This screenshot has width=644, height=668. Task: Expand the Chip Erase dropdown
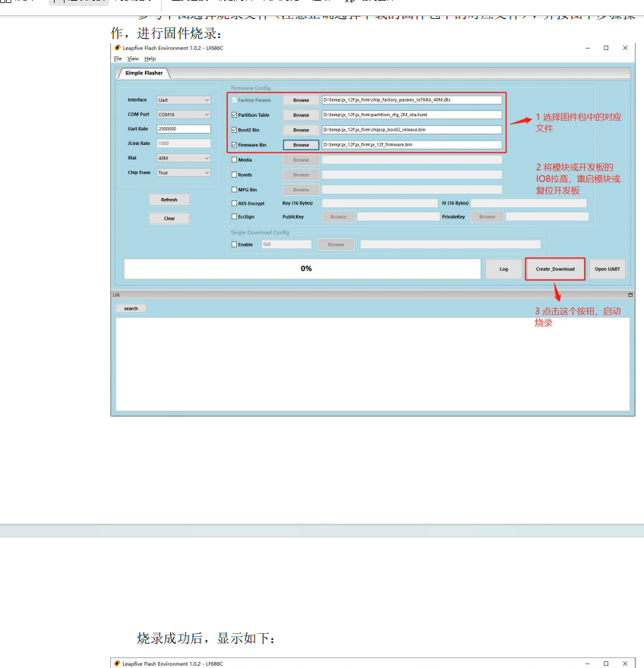click(183, 172)
